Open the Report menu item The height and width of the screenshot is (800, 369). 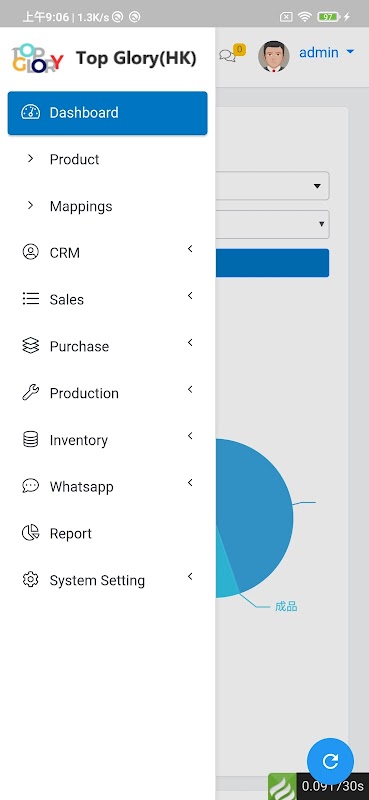point(108,533)
